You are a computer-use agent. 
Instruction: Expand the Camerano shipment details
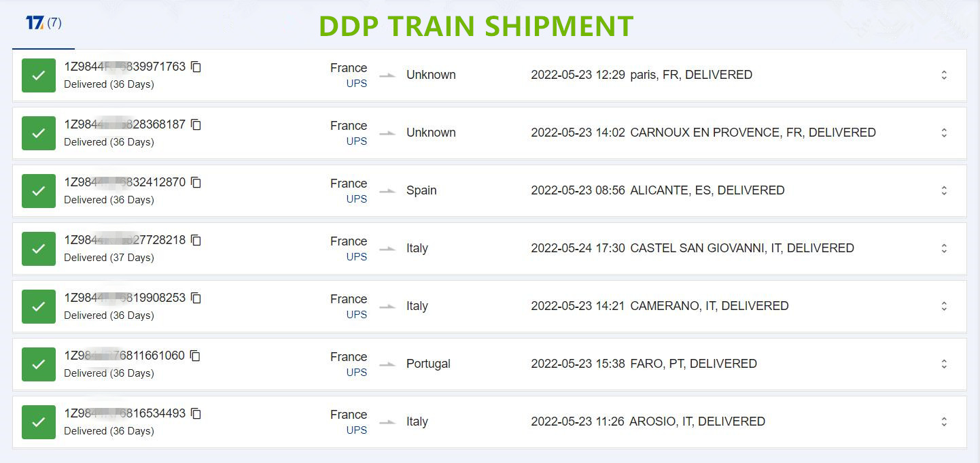pyautogui.click(x=944, y=306)
